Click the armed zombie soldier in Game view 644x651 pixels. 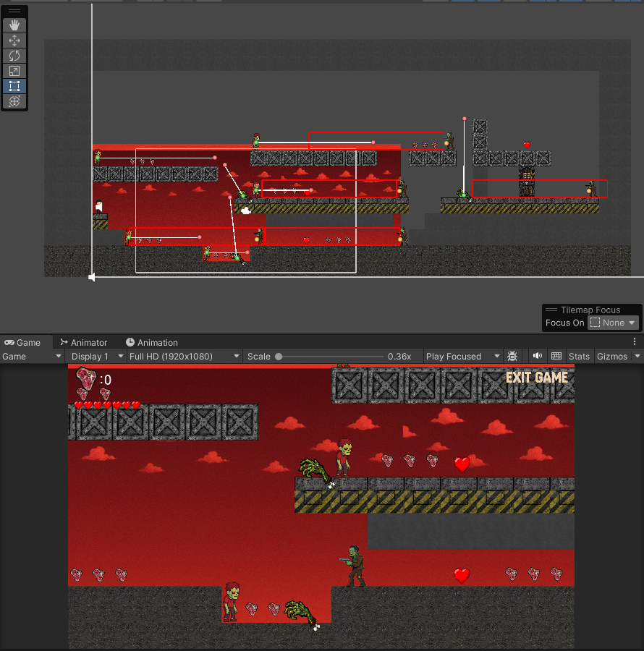click(353, 566)
